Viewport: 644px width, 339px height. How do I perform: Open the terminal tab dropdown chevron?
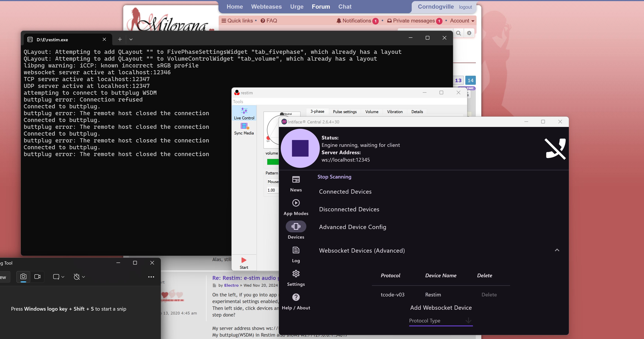(131, 39)
